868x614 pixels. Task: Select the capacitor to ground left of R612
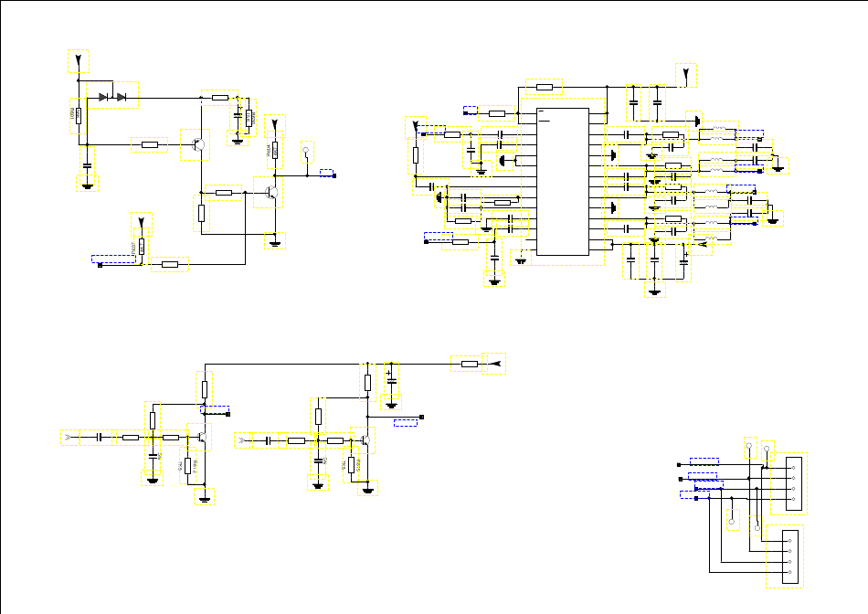(153, 455)
